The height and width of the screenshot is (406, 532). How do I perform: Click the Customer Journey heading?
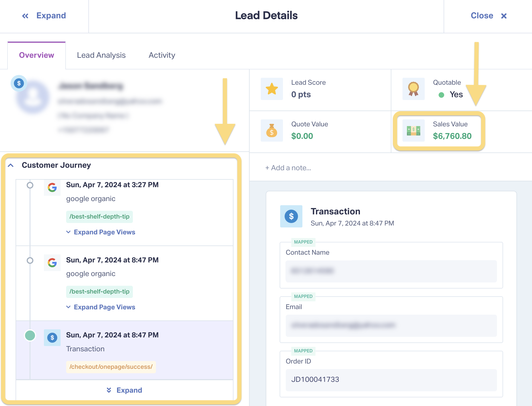56,165
